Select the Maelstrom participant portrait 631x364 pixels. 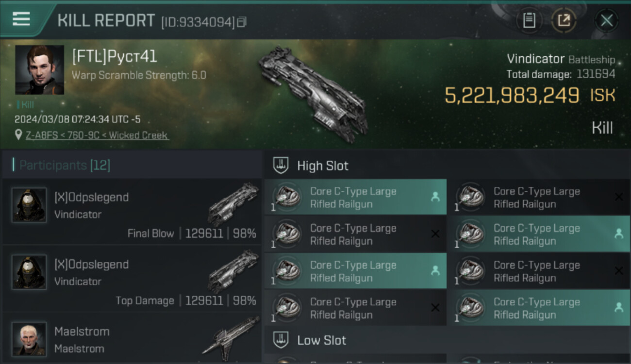[29, 339]
